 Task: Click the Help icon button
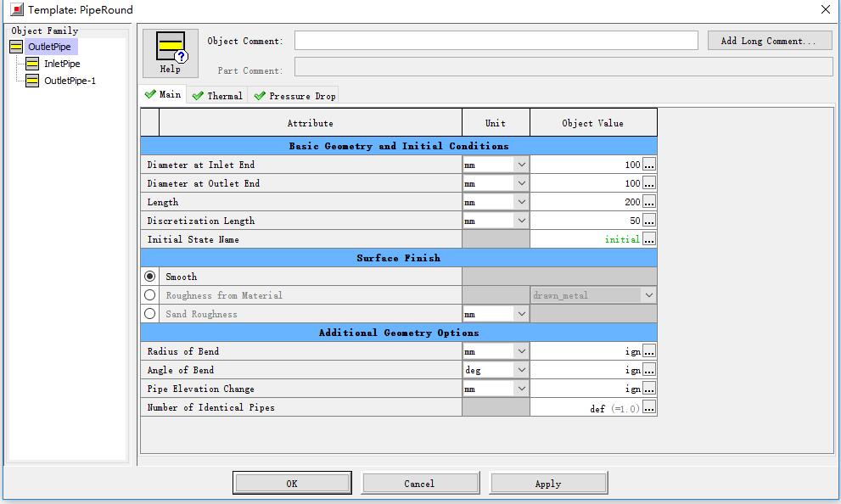coord(170,53)
